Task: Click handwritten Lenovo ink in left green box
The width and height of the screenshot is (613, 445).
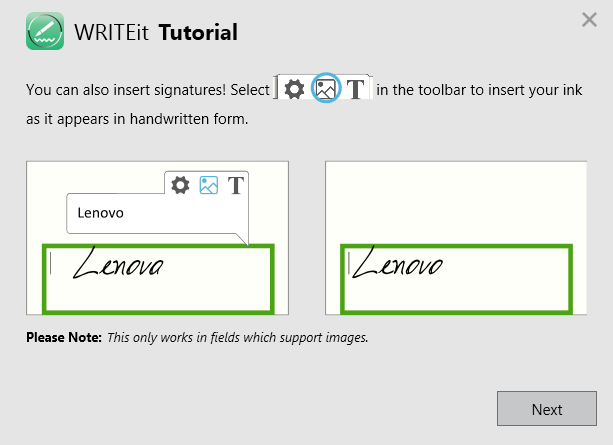Action: (x=119, y=266)
